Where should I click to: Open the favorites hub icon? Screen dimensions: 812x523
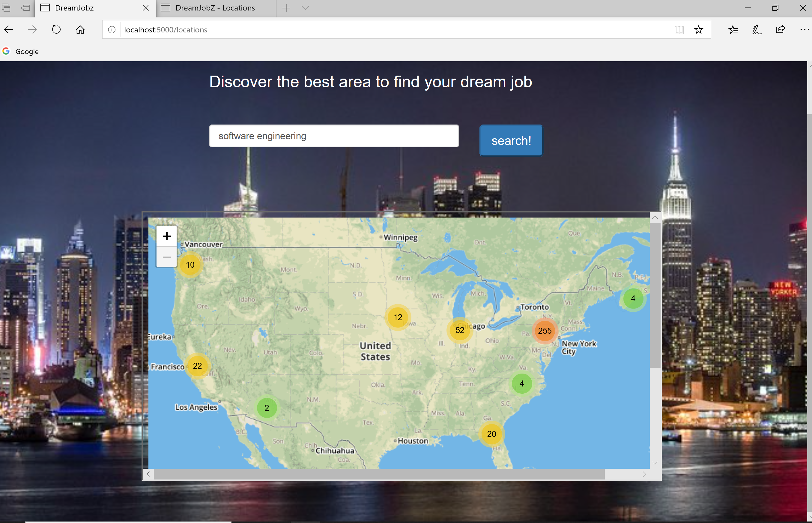coord(733,30)
